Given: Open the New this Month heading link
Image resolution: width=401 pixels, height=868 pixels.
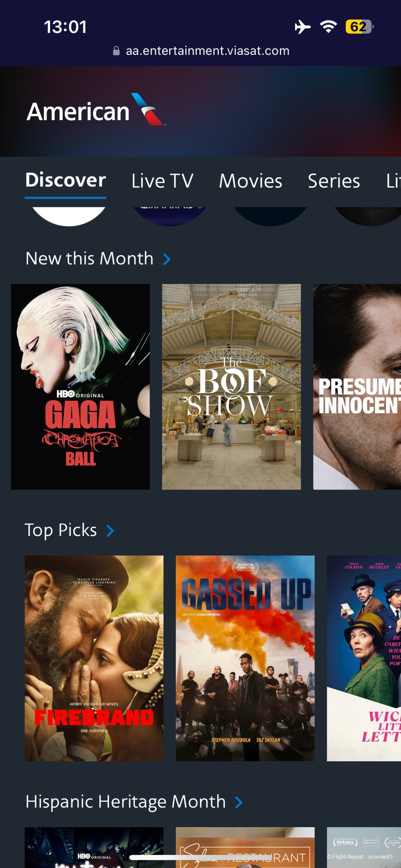Looking at the screenshot, I should (x=90, y=258).
